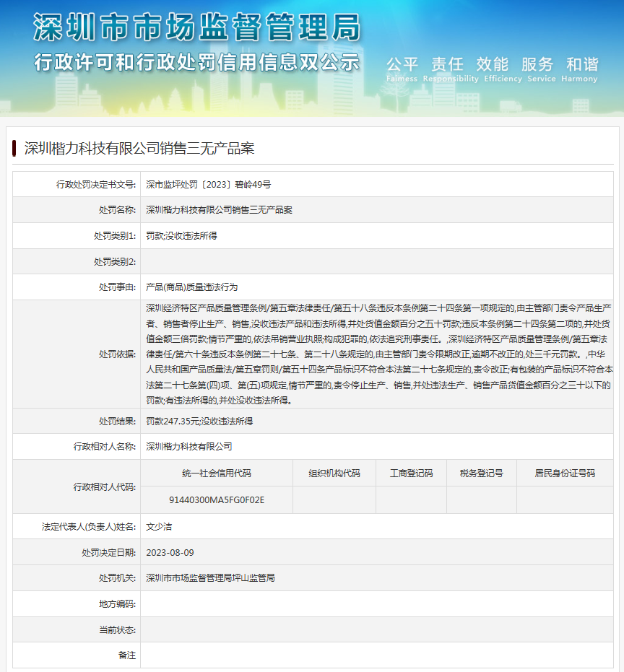This screenshot has width=624, height=672.
Task: Select the value 罚款;没收违法所得 under 处罚类别1
Action: [x=181, y=236]
